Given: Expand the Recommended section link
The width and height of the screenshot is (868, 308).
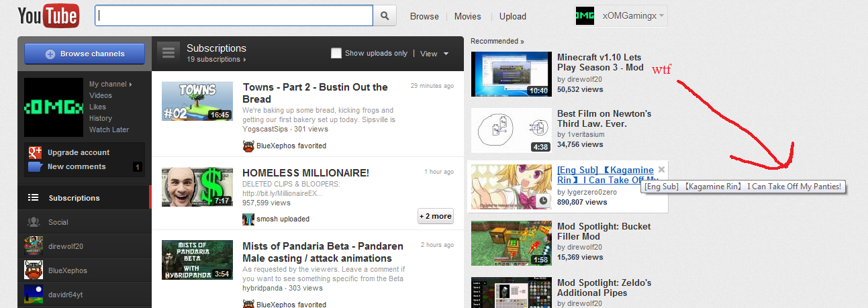Looking at the screenshot, I should [x=497, y=42].
